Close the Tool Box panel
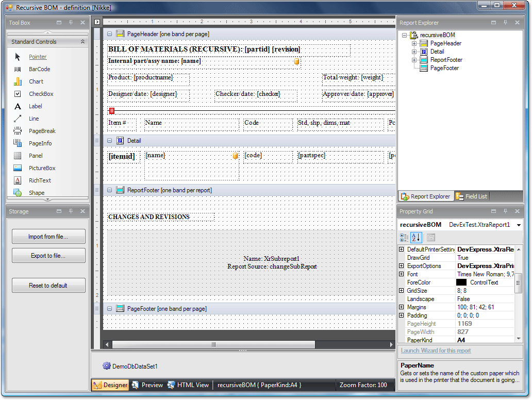The image size is (532, 400). coord(83,22)
